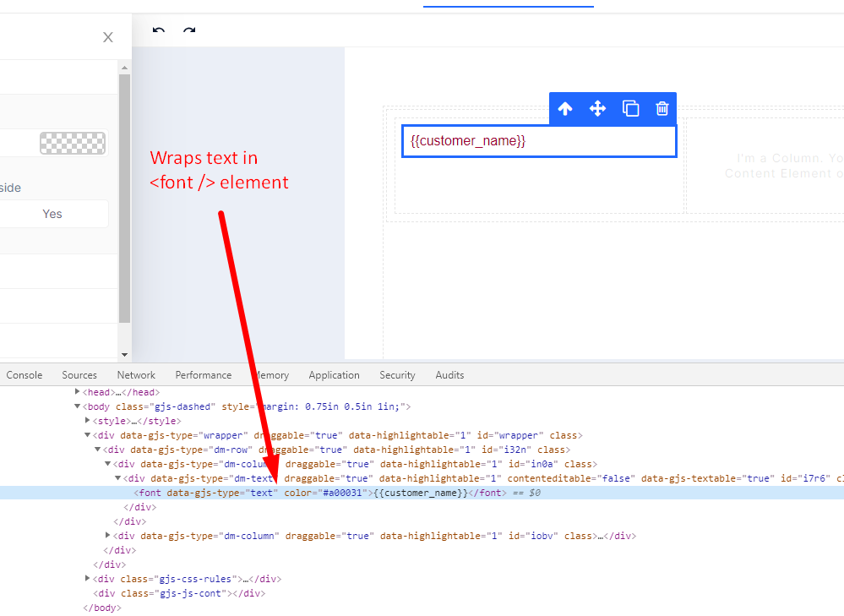Switch to the Application tab
The image size is (844, 616).
coord(334,374)
